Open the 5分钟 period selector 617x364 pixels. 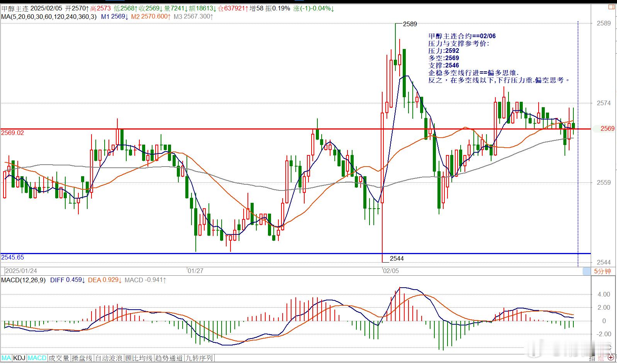[602, 271]
